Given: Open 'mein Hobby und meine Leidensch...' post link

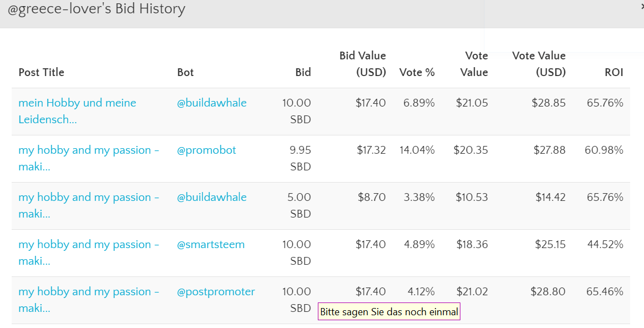Looking at the screenshot, I should click(x=77, y=111).
